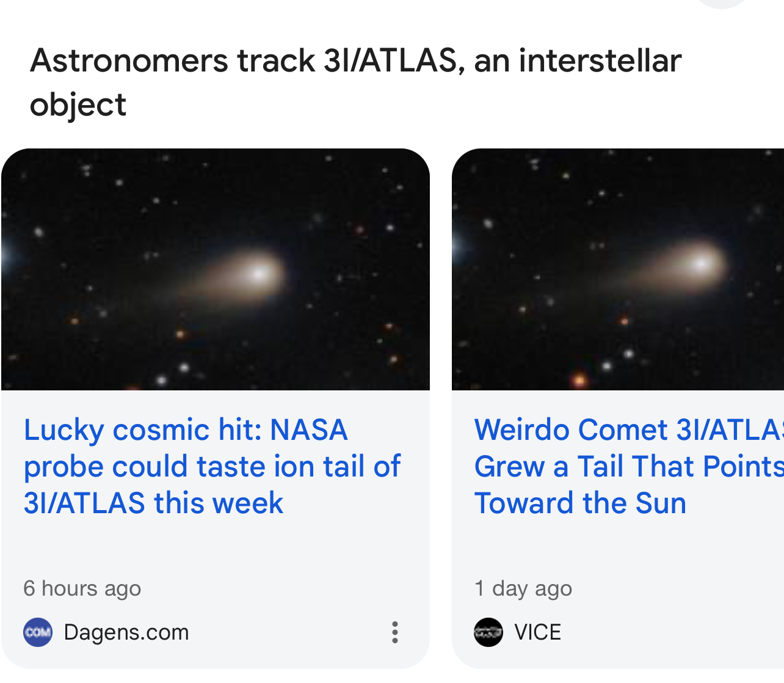This screenshot has width=784, height=683.
Task: Click the 1 day ago timestamp
Action: tap(523, 588)
